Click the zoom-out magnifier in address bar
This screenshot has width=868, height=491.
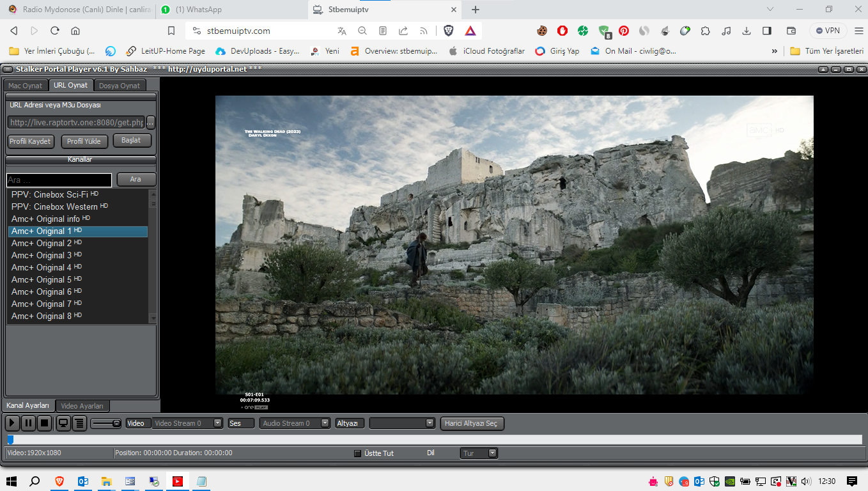pyautogui.click(x=362, y=31)
